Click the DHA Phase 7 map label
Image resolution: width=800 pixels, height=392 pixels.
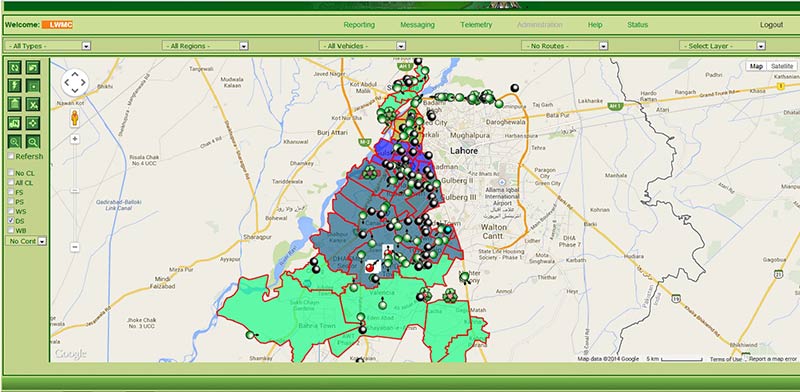(570, 241)
